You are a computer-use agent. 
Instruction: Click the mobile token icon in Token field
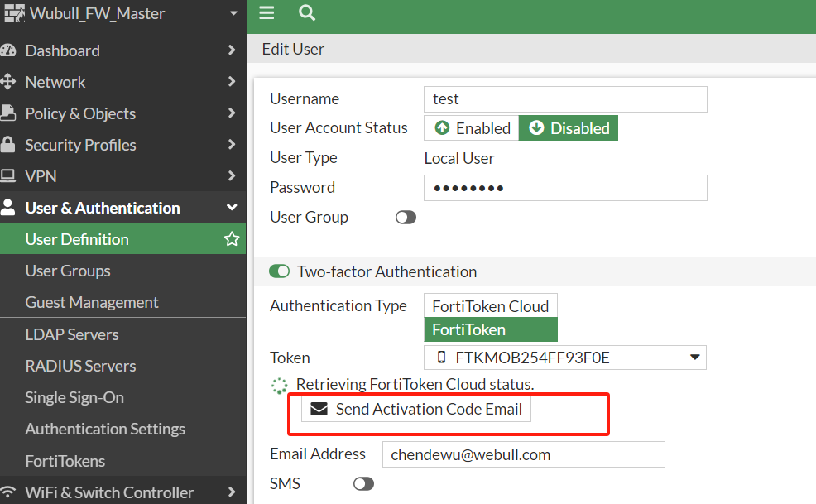[441, 358]
